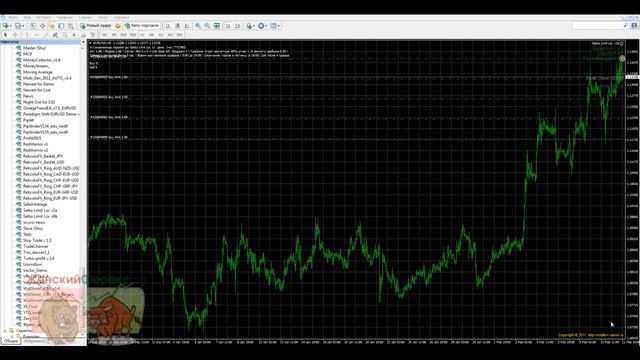Select Setka Limit Loc v2a advisor
640x360 pixels.
pos(40,210)
